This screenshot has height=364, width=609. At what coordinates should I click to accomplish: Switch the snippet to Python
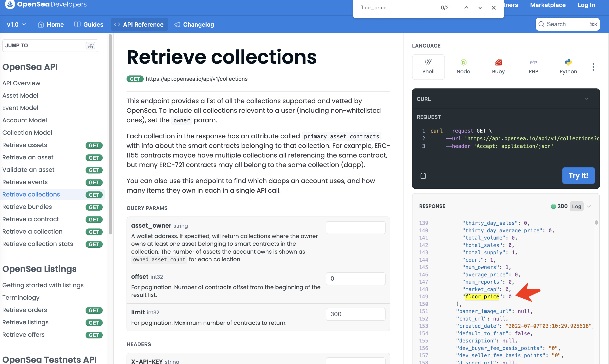[x=568, y=67]
